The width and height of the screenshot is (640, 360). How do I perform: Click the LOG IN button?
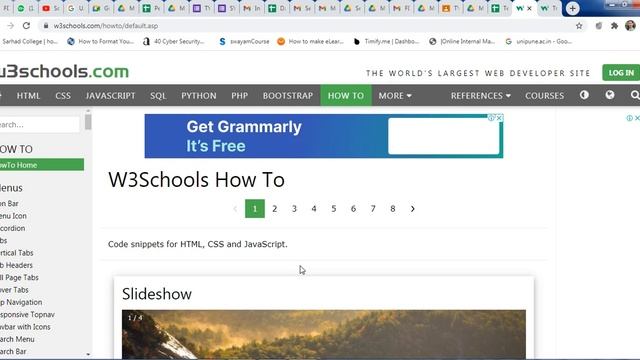621,73
